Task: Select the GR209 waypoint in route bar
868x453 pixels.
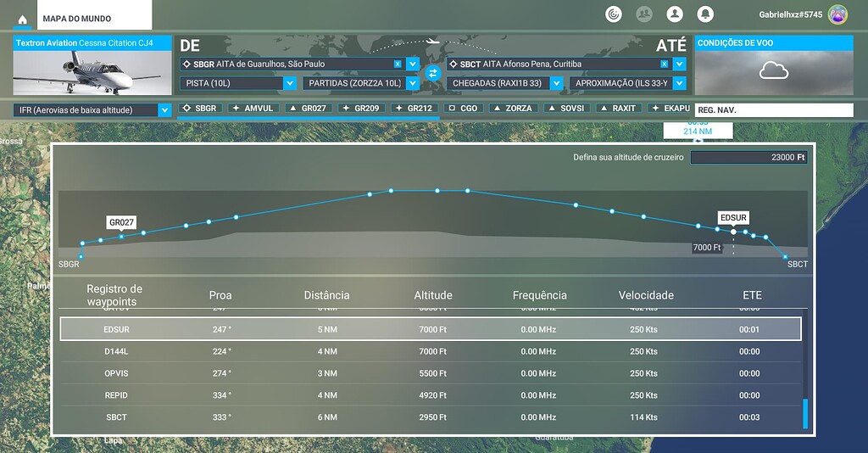Action: (x=362, y=109)
